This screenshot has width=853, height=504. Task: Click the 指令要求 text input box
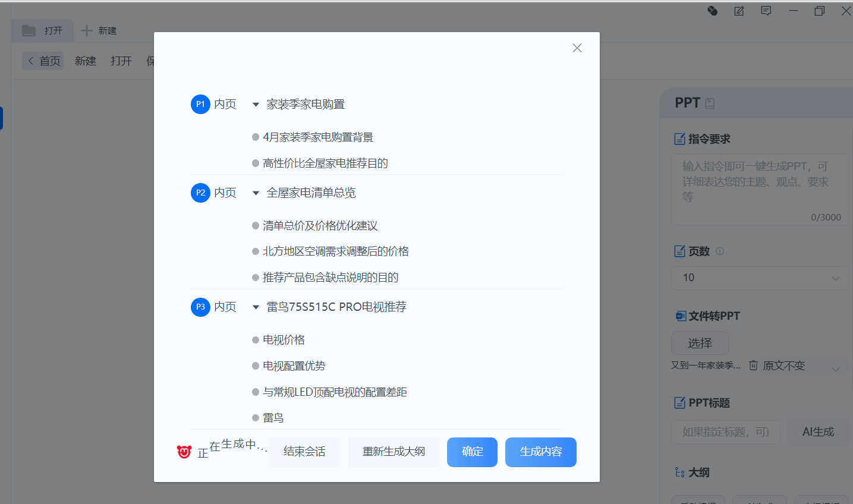(x=760, y=189)
